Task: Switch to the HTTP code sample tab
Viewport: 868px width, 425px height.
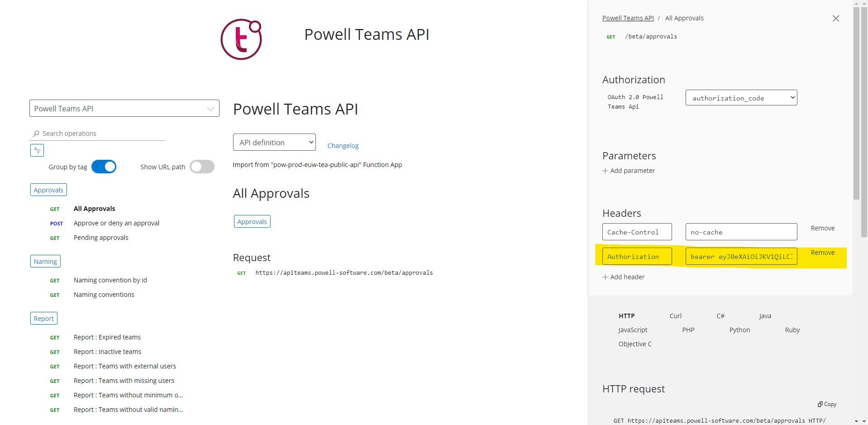Action: pos(627,316)
